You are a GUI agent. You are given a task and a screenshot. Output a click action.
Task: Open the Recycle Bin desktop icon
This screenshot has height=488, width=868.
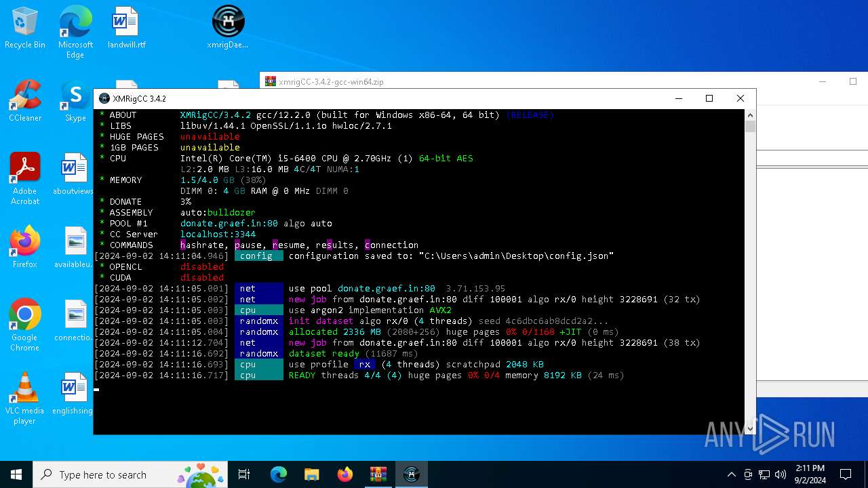(x=25, y=28)
